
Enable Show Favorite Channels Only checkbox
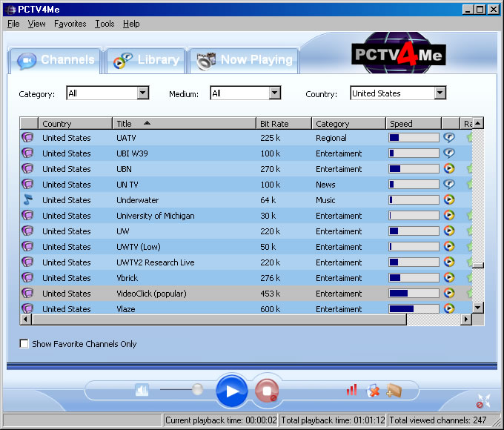pos(24,343)
